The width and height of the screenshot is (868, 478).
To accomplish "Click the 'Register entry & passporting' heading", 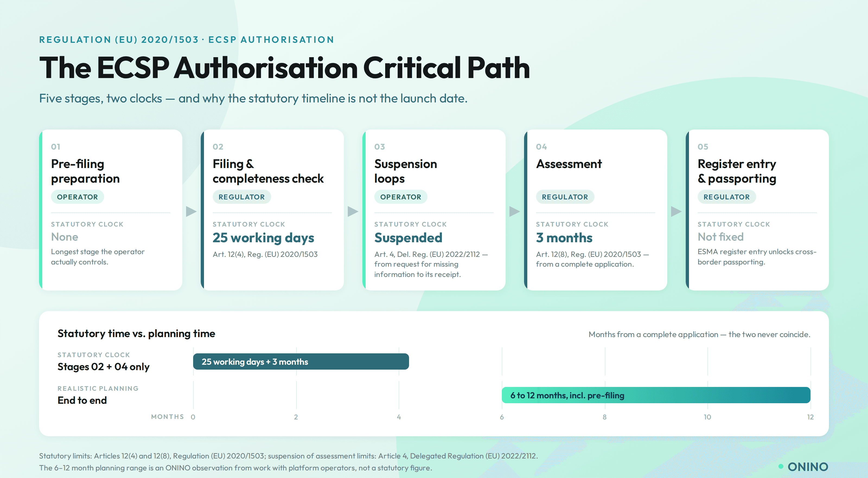I will point(737,171).
